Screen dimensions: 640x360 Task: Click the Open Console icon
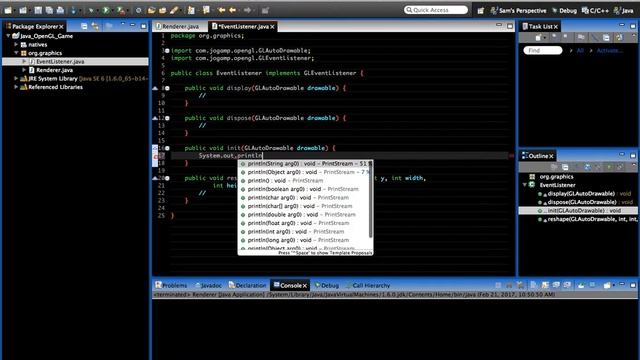click(x=608, y=285)
